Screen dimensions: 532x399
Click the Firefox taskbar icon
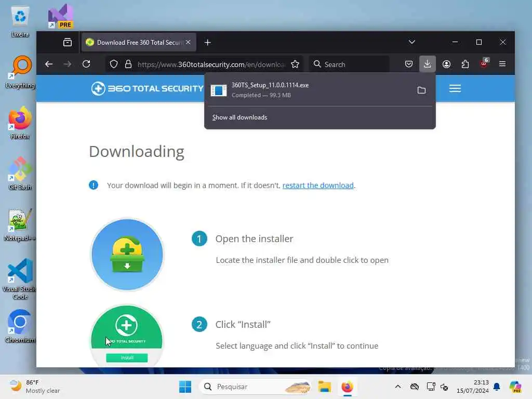348,387
